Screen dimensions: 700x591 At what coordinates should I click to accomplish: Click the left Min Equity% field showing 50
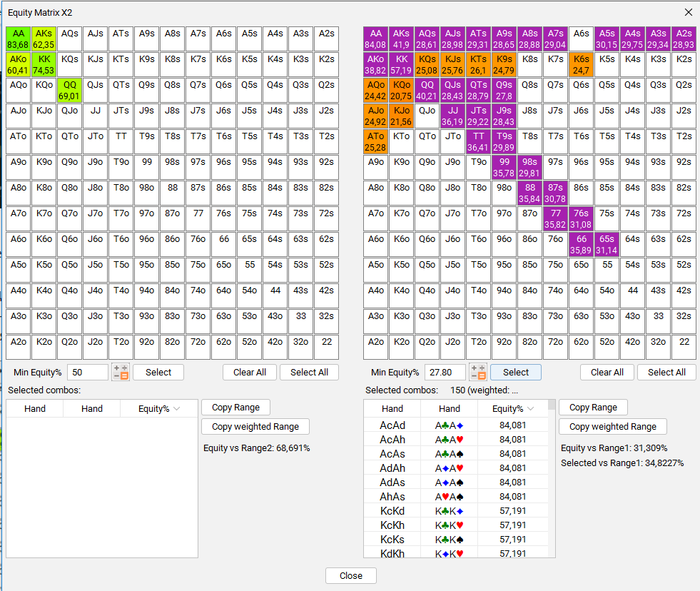click(88, 372)
